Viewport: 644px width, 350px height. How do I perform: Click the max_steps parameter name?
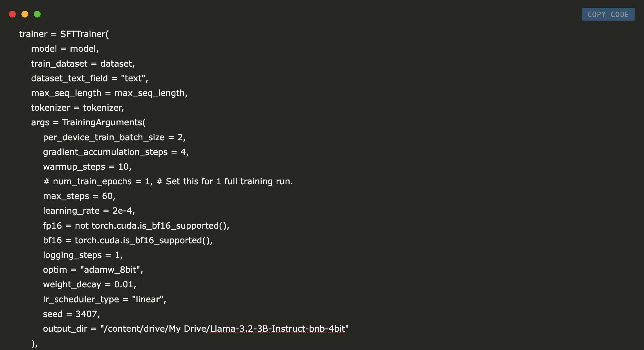point(66,196)
